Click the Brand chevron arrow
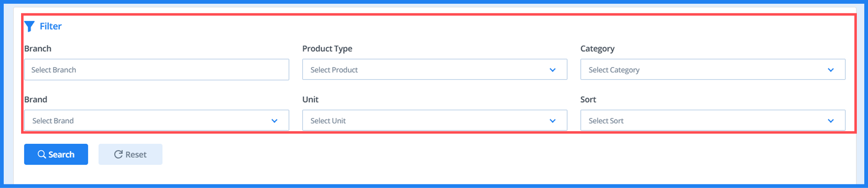868x188 pixels. [x=274, y=121]
